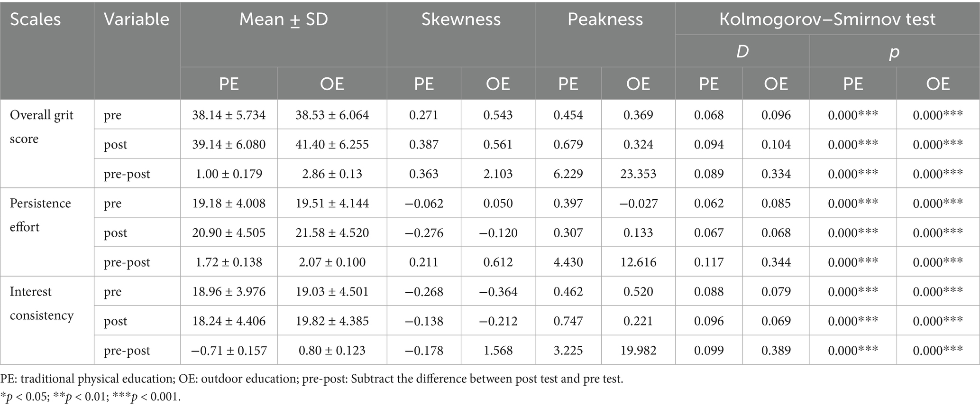This screenshot has width=980, height=408.
Task: Select the "Peakness" column header
Action: 605,19
